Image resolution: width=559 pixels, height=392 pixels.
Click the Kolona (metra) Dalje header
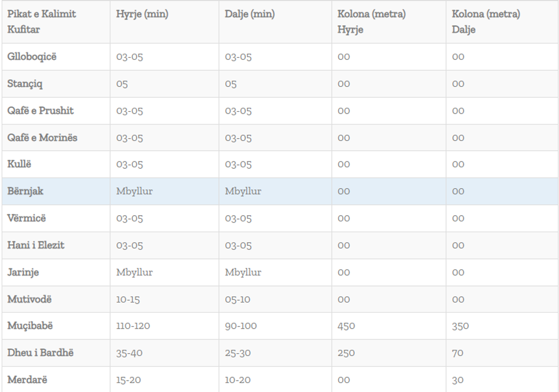[485, 22]
